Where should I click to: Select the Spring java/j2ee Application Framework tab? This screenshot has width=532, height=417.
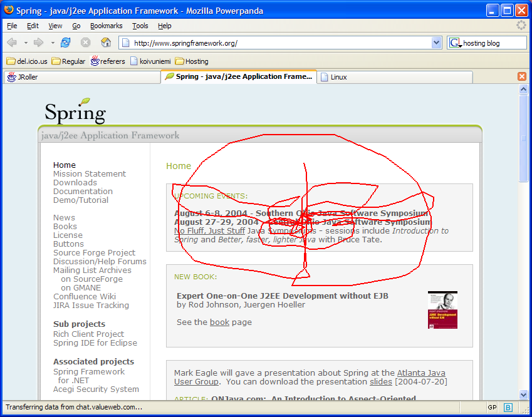click(239, 76)
